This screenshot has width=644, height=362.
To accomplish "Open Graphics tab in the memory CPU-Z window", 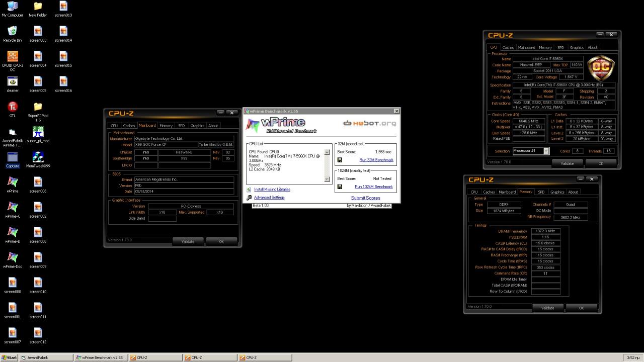I will tap(557, 192).
